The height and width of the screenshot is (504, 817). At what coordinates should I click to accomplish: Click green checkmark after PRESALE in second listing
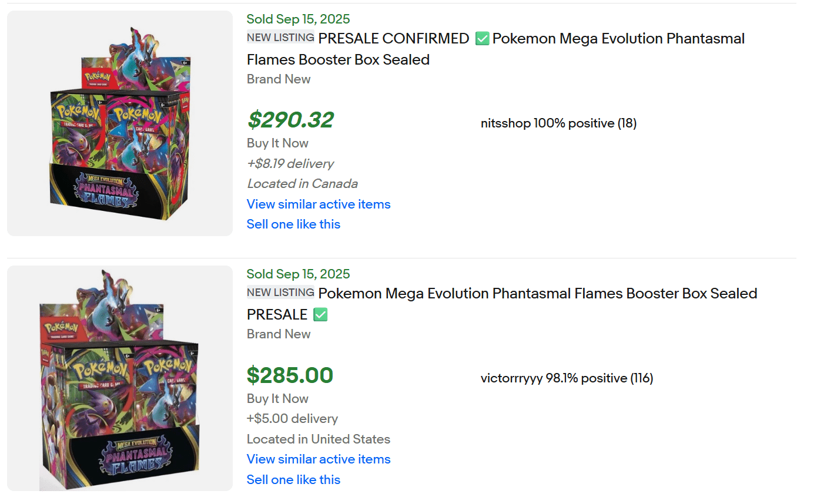tap(320, 315)
